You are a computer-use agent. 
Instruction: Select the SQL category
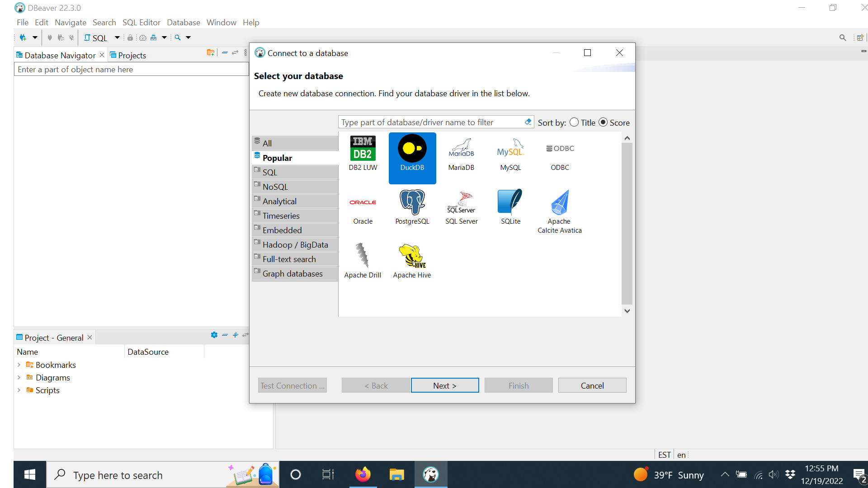pyautogui.click(x=295, y=172)
